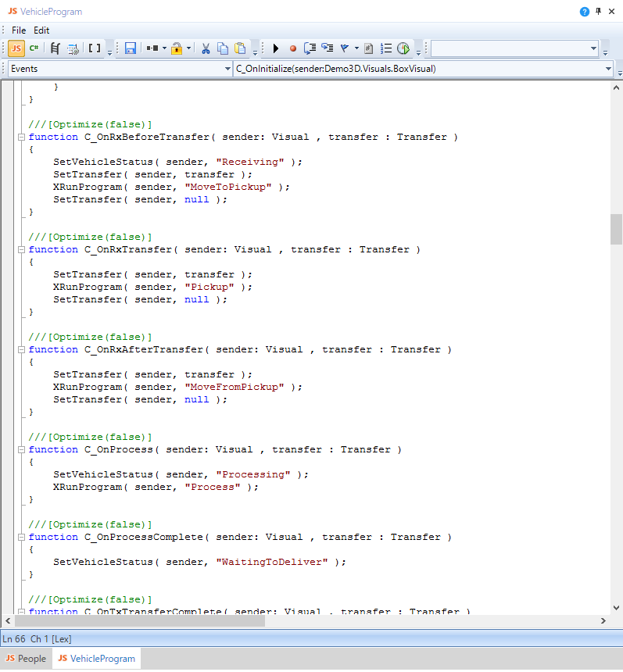This screenshot has height=672, width=623.
Task: Click the blue flag bookmark icon
Action: click(345, 48)
